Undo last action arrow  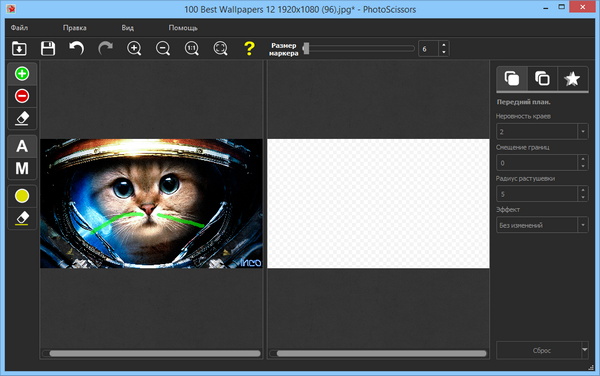[x=77, y=49]
